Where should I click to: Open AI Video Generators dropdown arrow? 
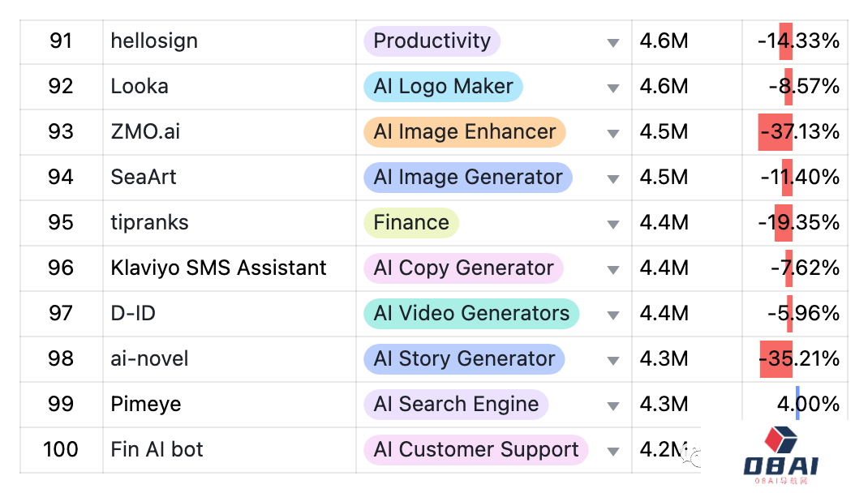pos(613,315)
